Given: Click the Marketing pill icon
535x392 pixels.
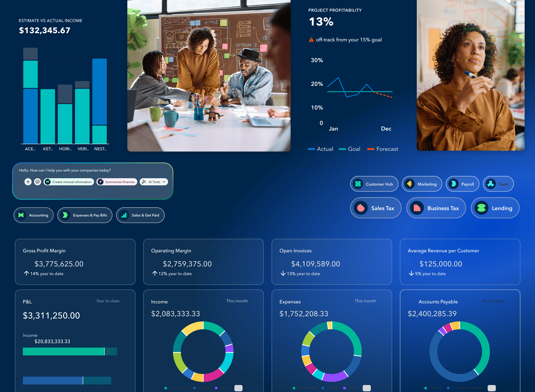Looking at the screenshot, I should coord(409,184).
